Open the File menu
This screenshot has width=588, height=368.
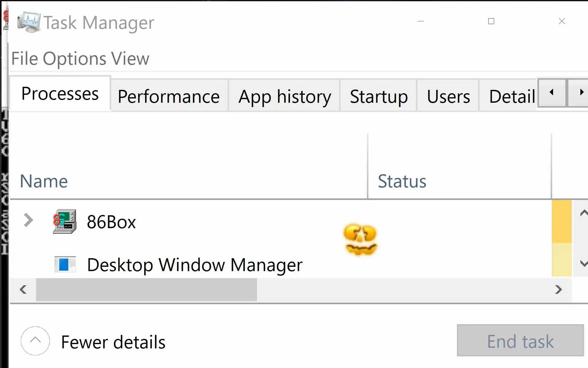24,59
